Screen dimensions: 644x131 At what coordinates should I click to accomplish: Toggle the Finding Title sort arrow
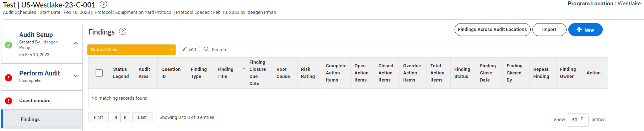244,70
